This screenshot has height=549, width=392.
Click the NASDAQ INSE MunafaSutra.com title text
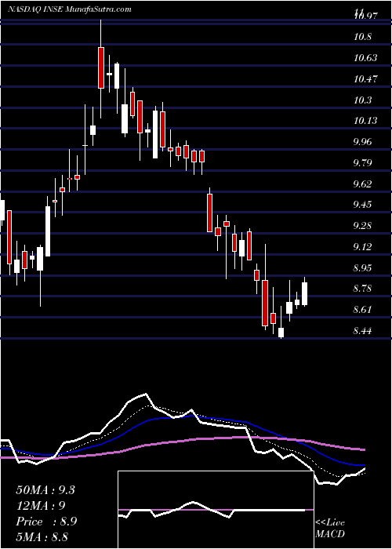[x=70, y=9]
